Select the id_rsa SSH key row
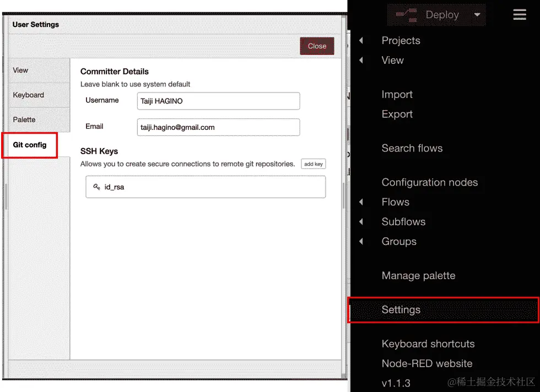Screen dimensions: 540x392 coord(206,187)
